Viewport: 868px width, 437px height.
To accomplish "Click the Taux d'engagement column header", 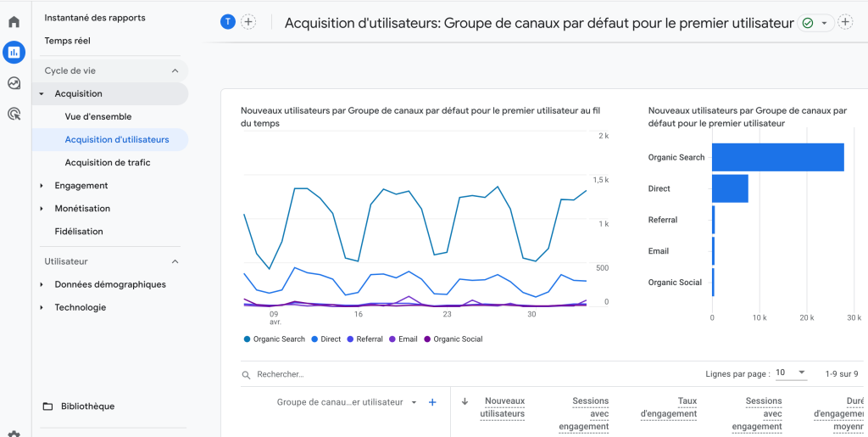I will (668, 407).
